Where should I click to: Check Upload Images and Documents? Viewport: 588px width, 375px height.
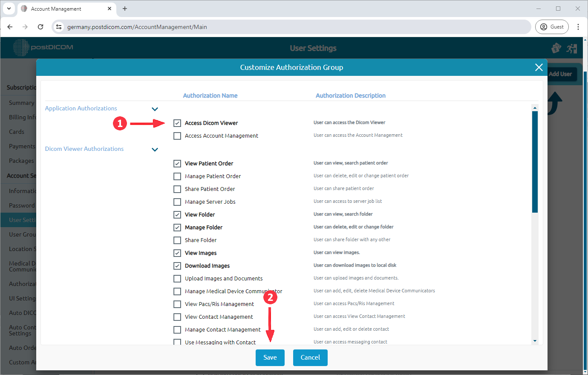(x=177, y=278)
